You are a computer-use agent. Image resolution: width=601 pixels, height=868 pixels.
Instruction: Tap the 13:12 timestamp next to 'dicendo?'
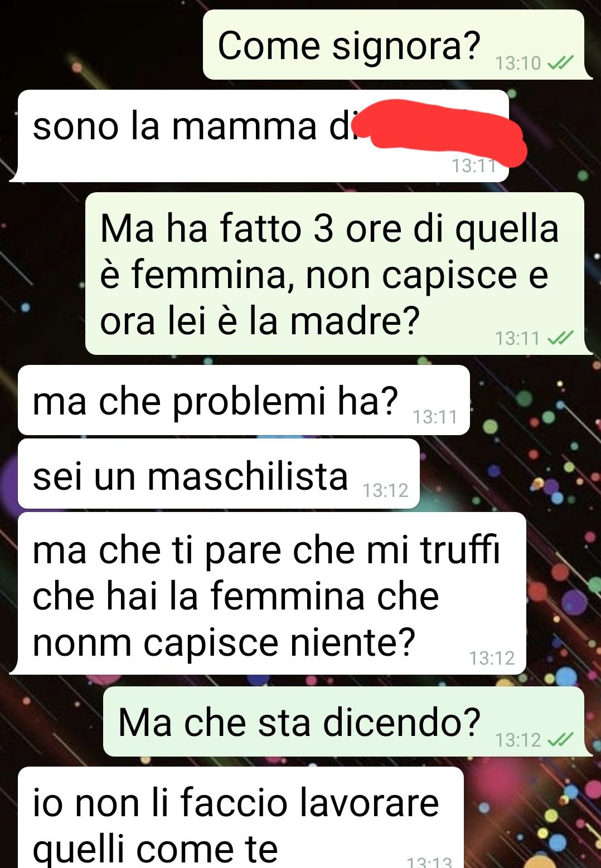(x=518, y=740)
